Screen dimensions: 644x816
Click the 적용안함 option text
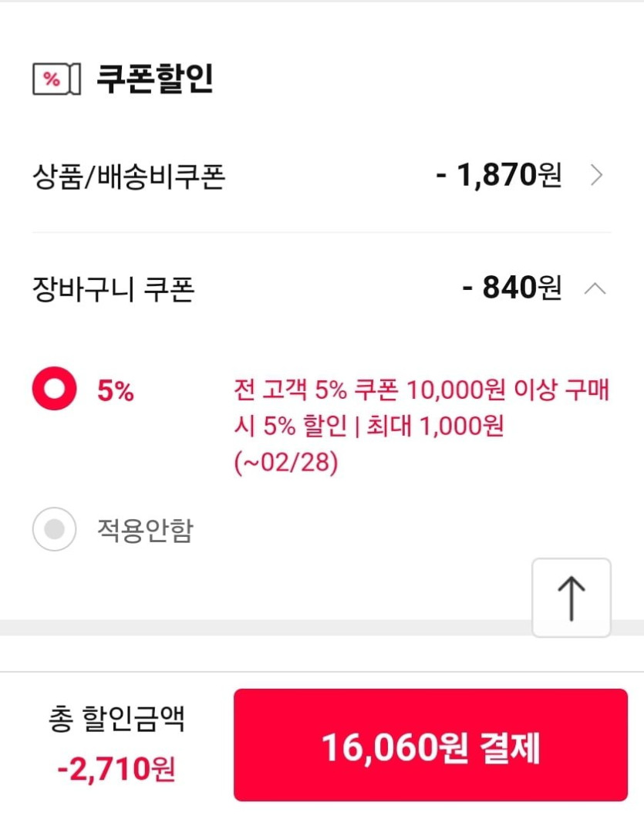click(145, 530)
